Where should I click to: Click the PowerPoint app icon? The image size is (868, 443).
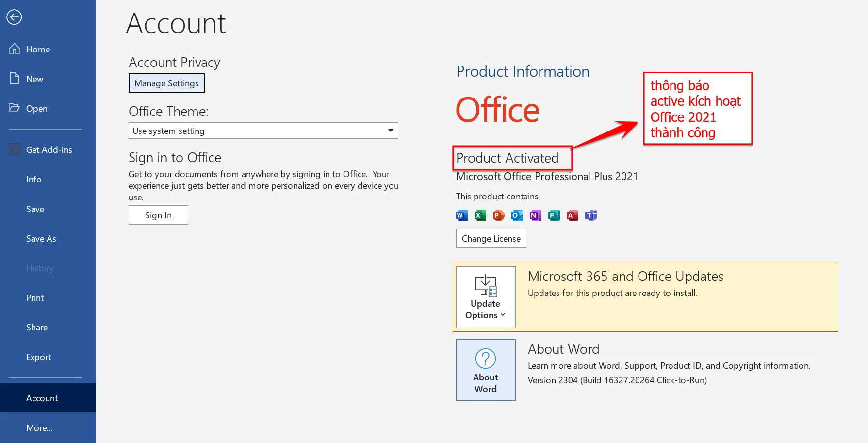498,215
